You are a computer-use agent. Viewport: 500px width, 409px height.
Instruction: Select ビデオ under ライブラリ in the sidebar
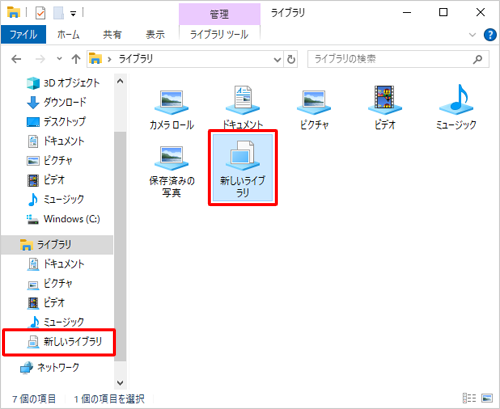[45, 303]
